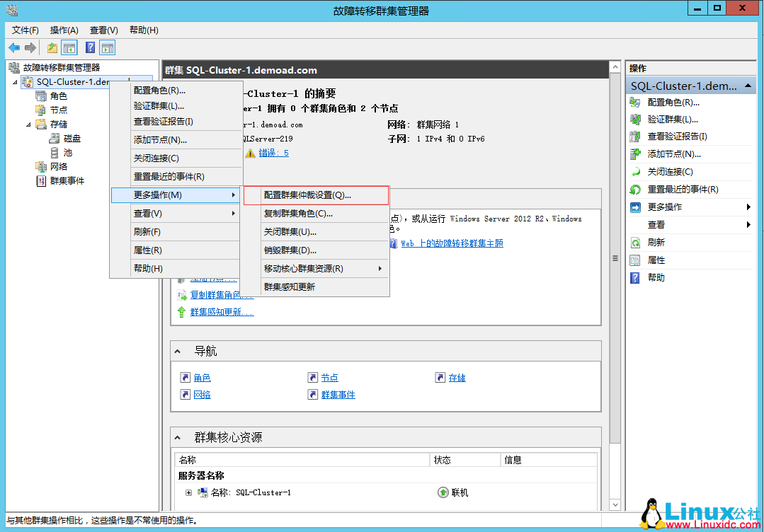Click 更多操作 blue arrow icon

point(635,207)
